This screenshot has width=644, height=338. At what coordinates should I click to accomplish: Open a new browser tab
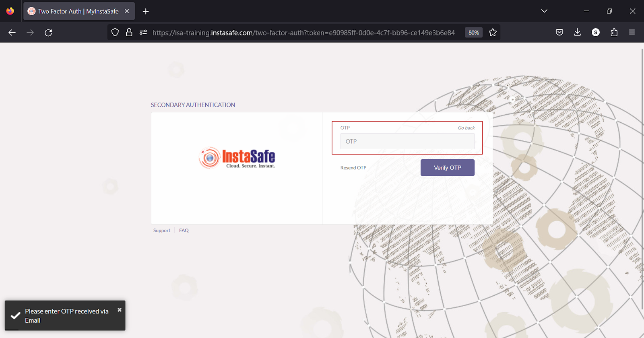click(146, 11)
